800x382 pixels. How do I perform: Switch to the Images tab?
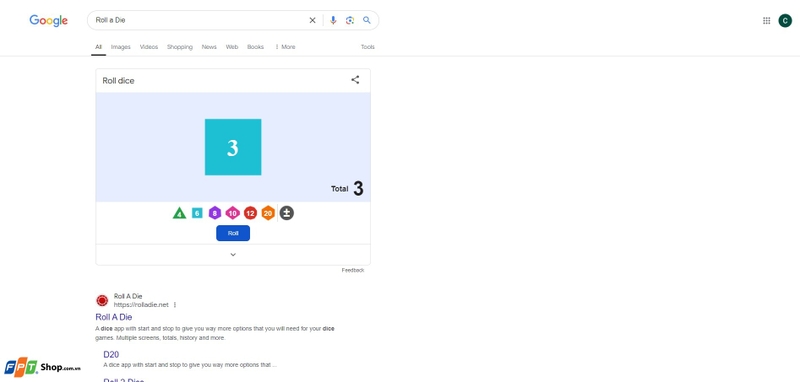tap(121, 47)
